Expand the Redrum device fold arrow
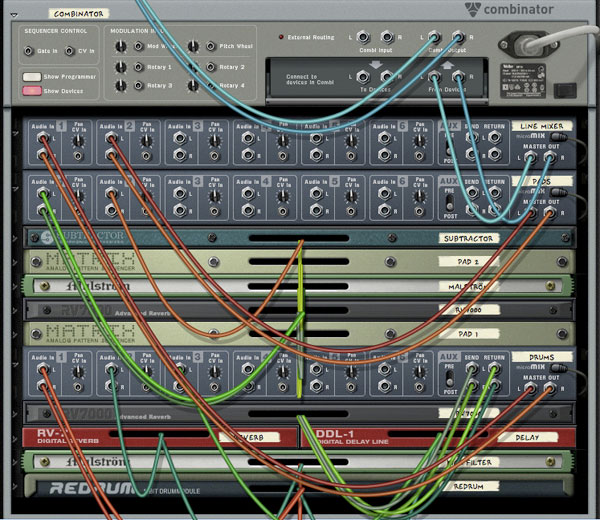The image size is (600, 520). pos(15,486)
